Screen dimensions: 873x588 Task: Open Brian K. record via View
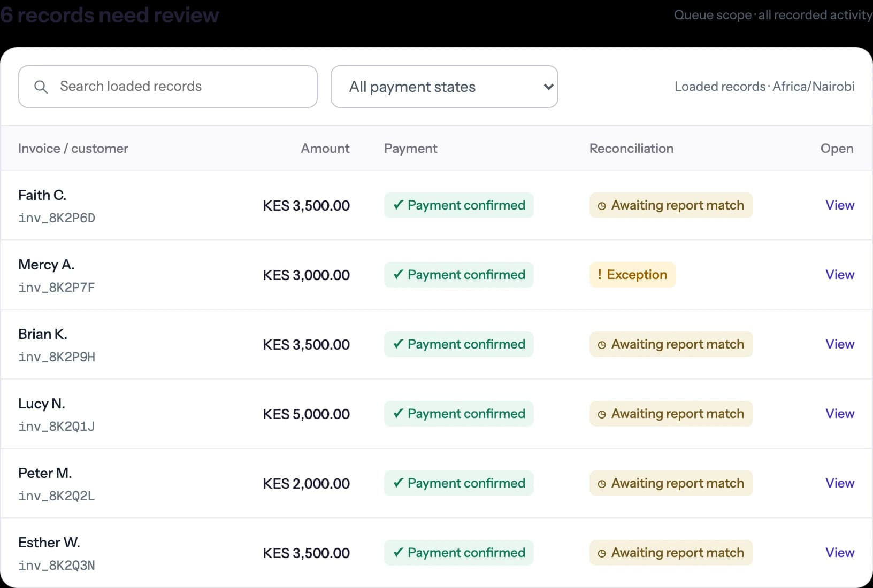[x=840, y=344]
